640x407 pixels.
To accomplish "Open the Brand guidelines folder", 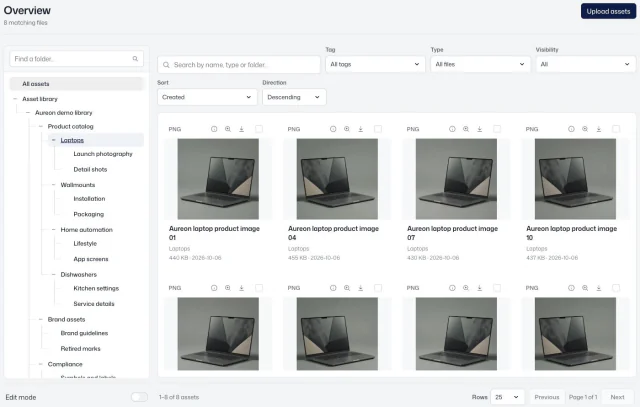I will coord(84,333).
